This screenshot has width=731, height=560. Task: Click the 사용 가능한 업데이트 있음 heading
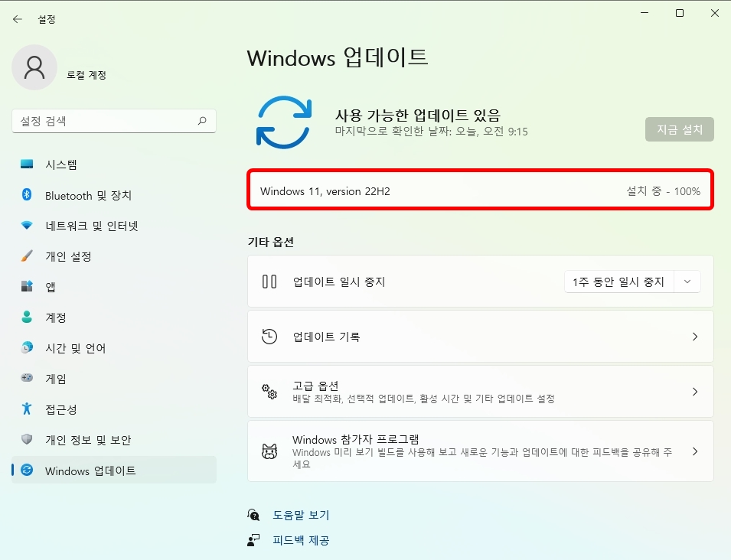pyautogui.click(x=418, y=115)
